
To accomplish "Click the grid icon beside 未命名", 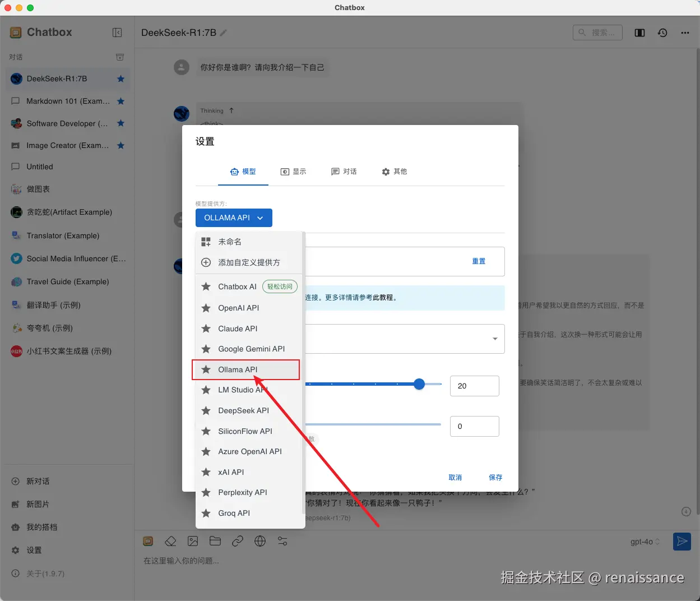I will coord(206,242).
